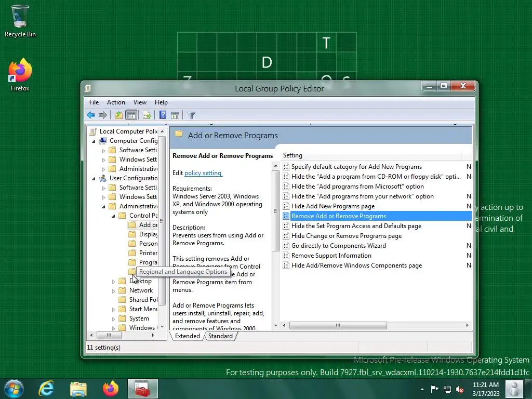Expand the Network tree node

pyautogui.click(x=113, y=291)
